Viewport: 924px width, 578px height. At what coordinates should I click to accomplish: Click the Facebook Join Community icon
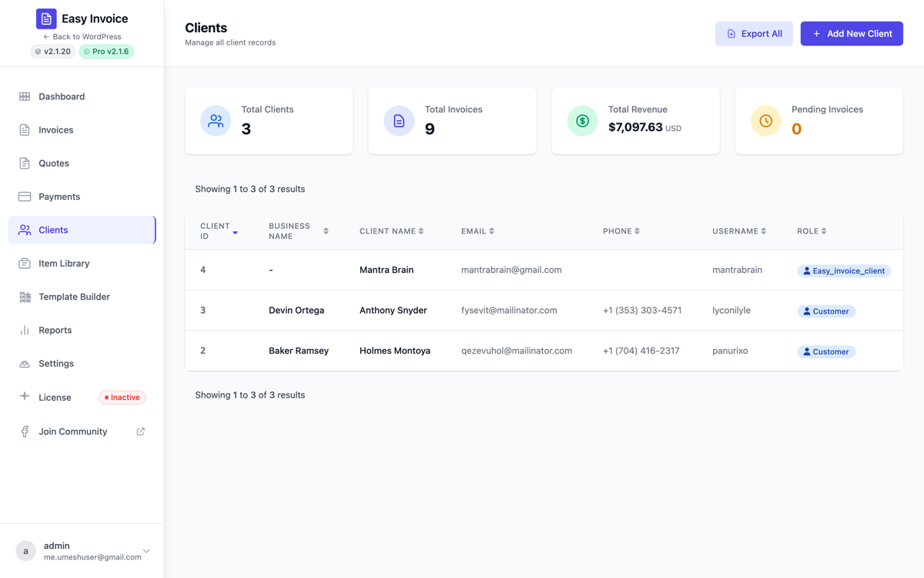tap(25, 432)
